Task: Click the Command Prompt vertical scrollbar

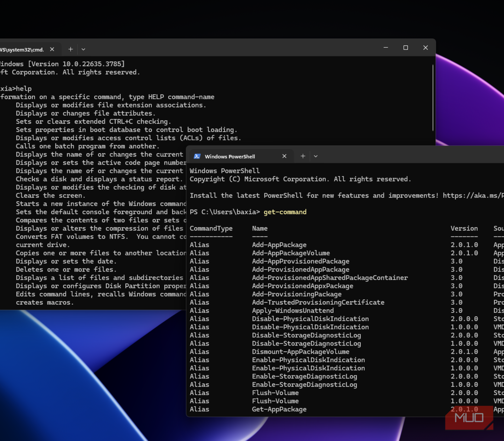Action: (433, 98)
